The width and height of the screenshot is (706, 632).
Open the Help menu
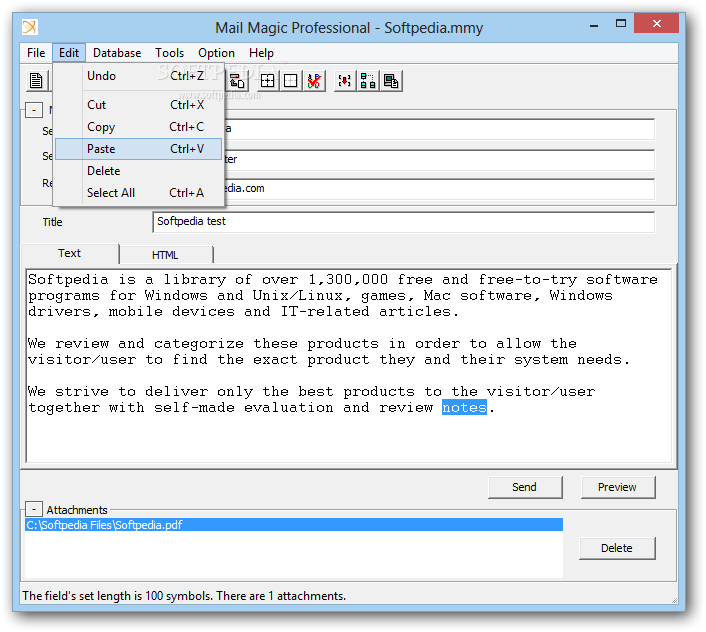click(261, 53)
